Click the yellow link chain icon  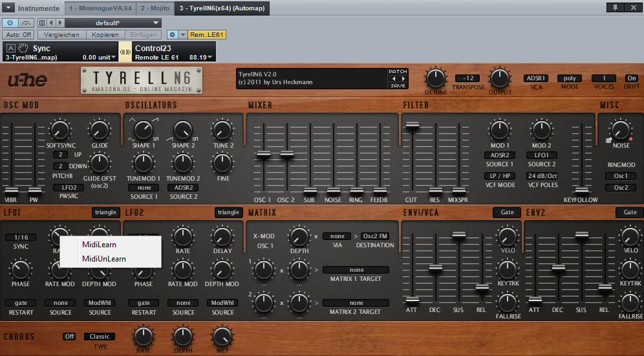[x=125, y=52]
